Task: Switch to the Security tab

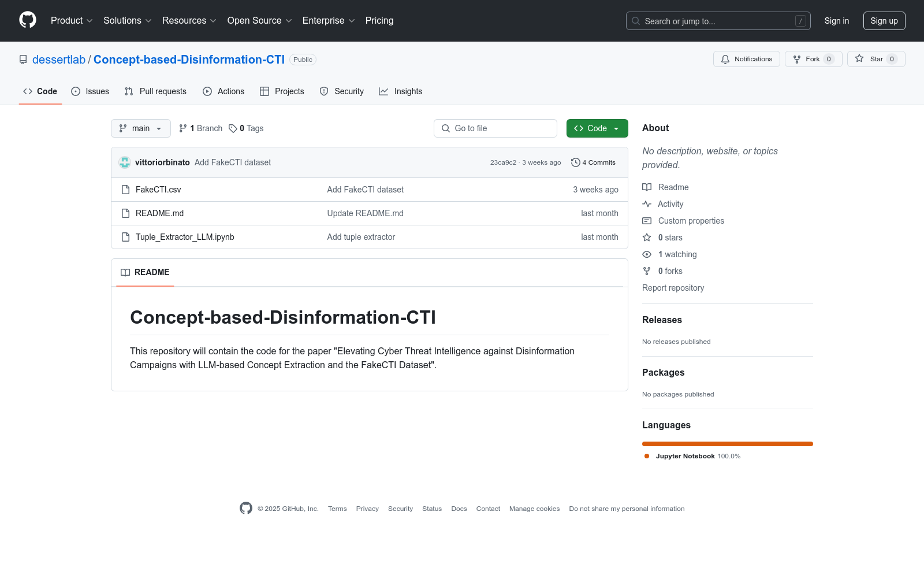Action: [x=342, y=91]
